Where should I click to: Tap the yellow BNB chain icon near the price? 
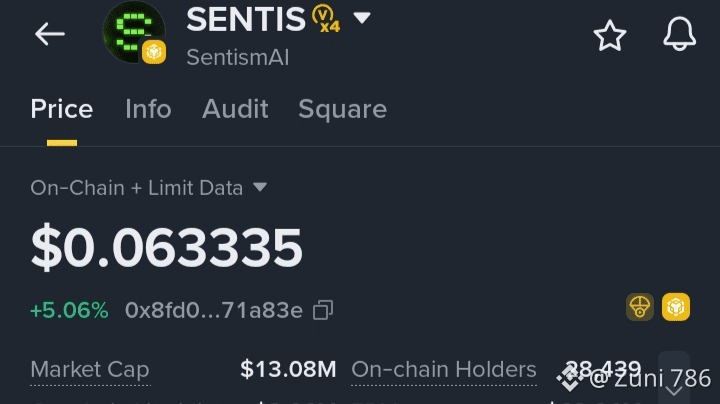click(677, 307)
